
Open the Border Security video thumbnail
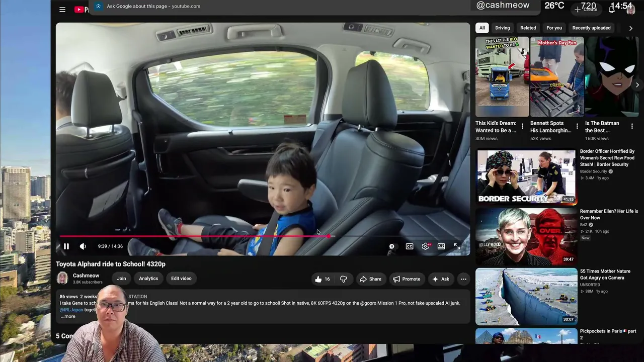(526, 176)
